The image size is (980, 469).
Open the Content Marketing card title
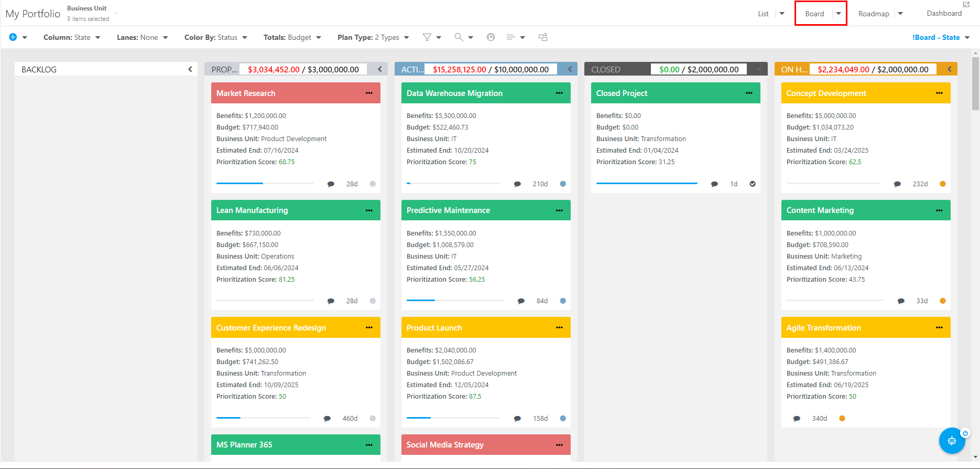[x=820, y=210]
